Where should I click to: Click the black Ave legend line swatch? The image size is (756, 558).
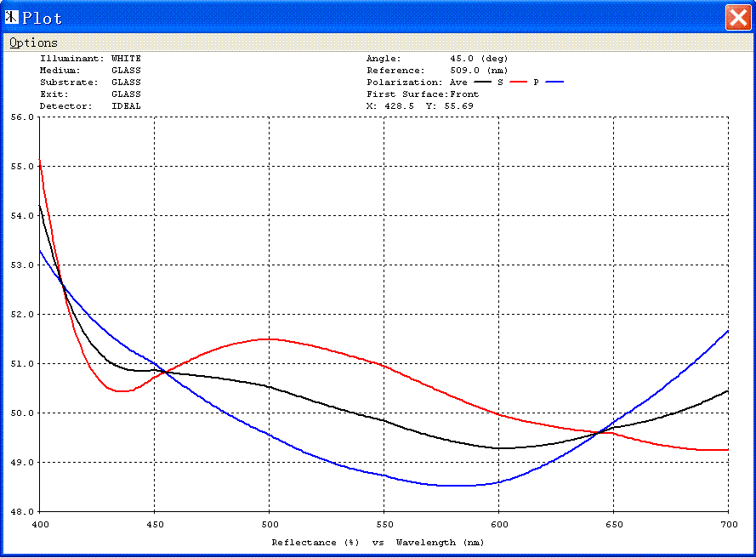coord(483,82)
